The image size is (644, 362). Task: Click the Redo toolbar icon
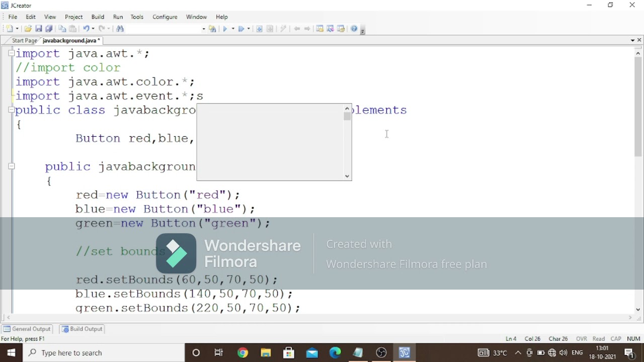102,29
